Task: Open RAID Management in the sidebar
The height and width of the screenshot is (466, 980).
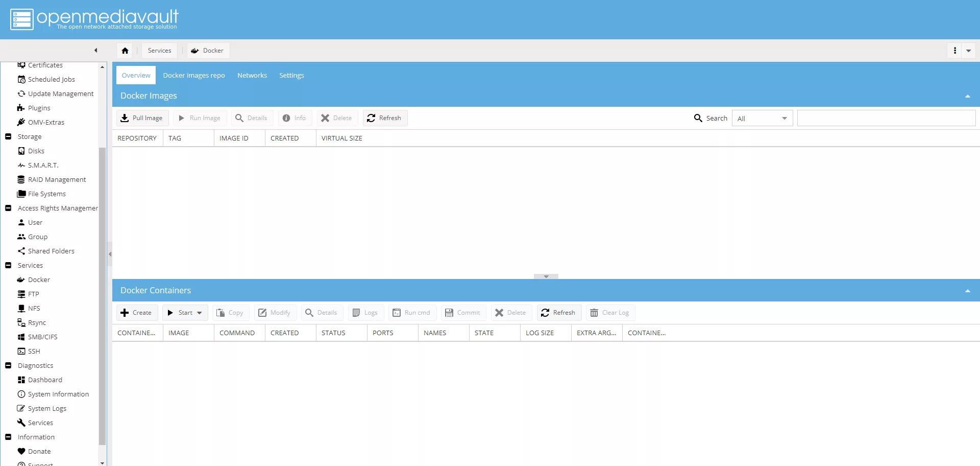Action: (57, 179)
